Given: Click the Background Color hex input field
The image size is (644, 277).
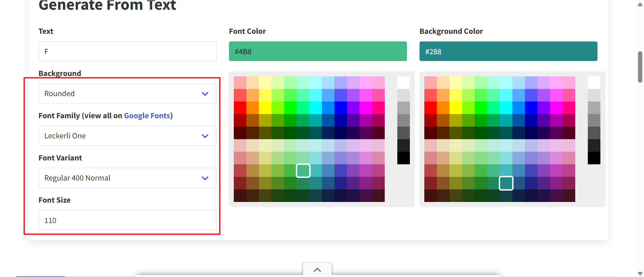Looking at the screenshot, I should 508,51.
